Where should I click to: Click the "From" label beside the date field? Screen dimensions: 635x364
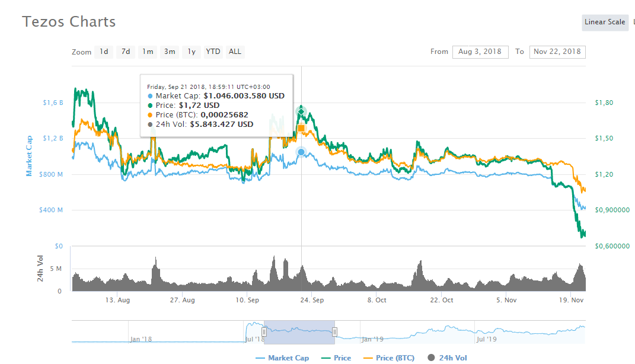(x=439, y=52)
